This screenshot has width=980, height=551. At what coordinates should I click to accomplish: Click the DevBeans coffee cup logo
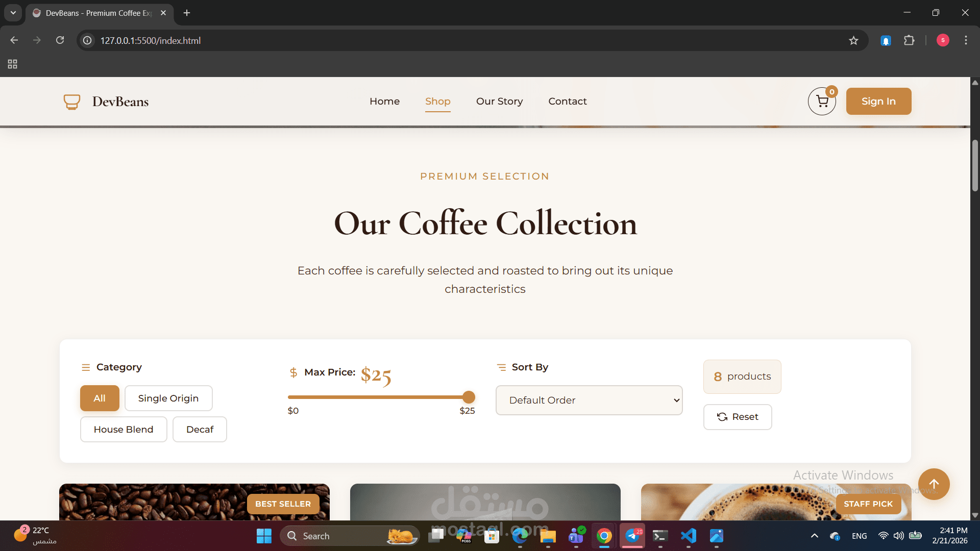72,102
